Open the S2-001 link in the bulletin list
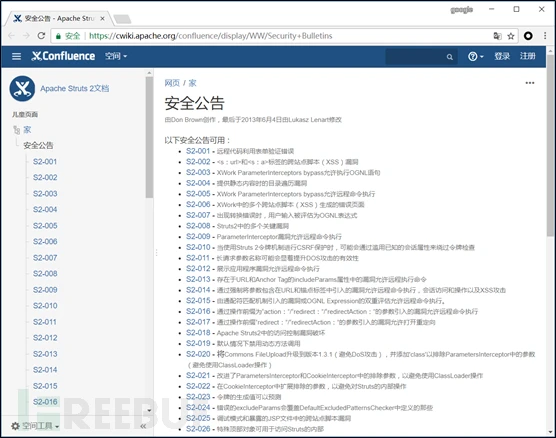Image resolution: width=556 pixels, height=438 pixels. [x=198, y=151]
